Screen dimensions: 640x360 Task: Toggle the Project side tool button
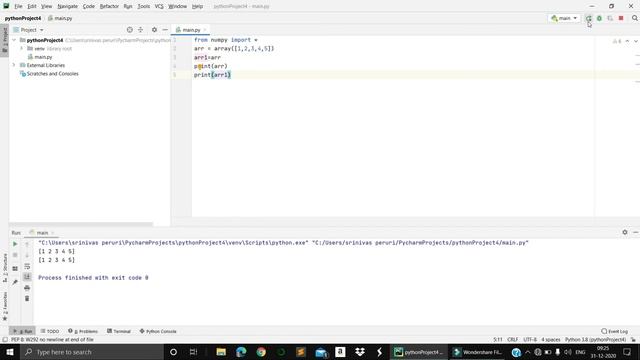click(5, 40)
